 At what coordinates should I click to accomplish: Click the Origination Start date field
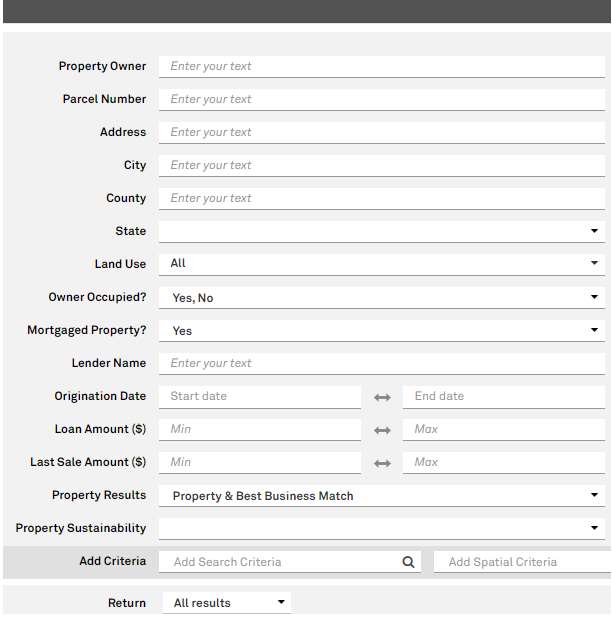260,396
